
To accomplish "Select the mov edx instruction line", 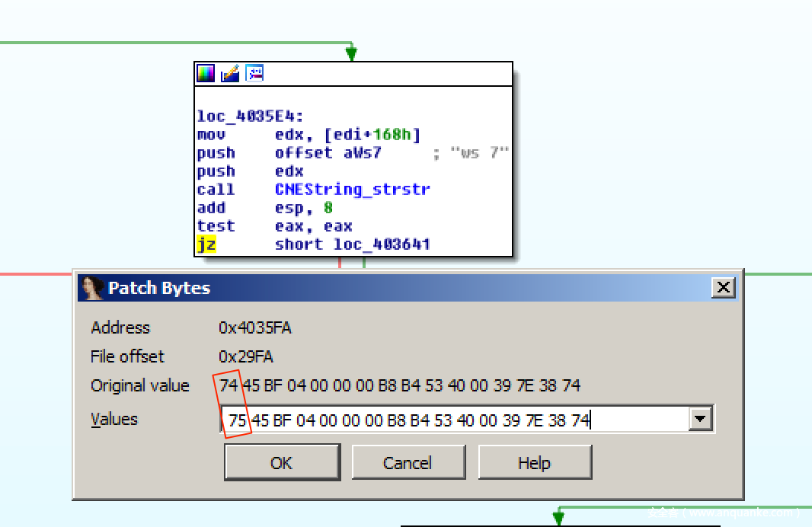I will point(308,135).
